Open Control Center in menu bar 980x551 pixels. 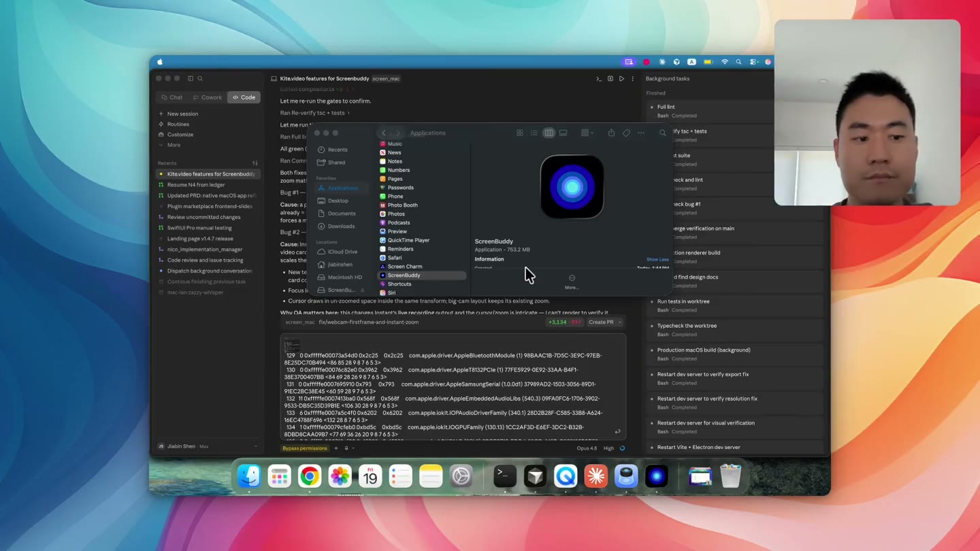click(754, 62)
